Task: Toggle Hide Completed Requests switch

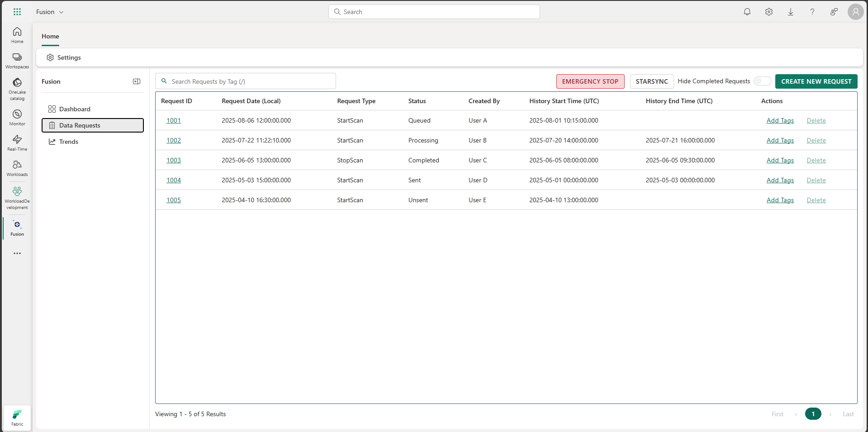Action: pyautogui.click(x=762, y=81)
